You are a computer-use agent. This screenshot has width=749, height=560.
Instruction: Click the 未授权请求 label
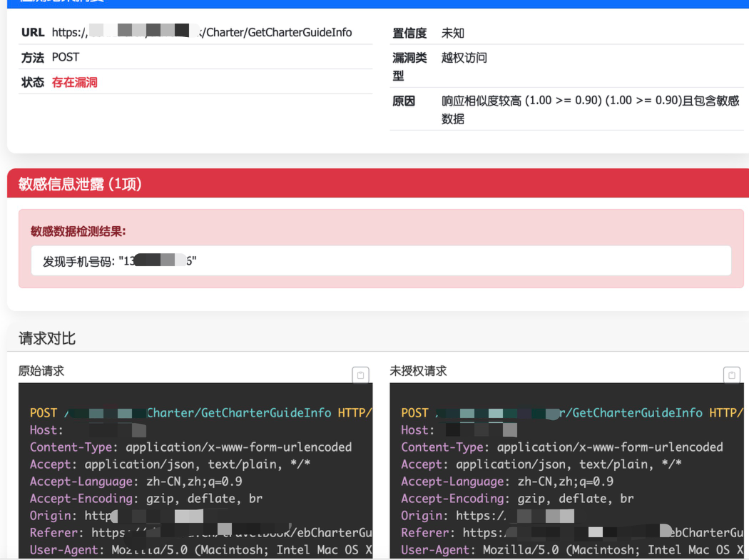(x=418, y=371)
